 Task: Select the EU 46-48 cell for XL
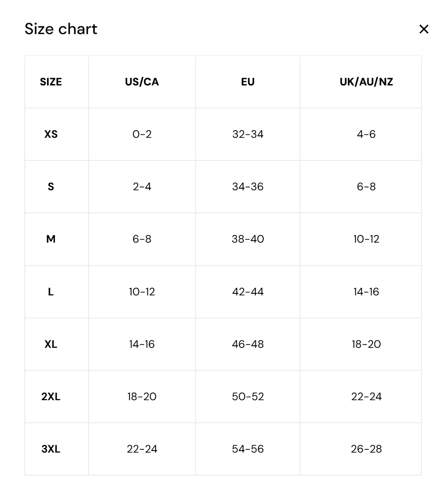click(248, 344)
